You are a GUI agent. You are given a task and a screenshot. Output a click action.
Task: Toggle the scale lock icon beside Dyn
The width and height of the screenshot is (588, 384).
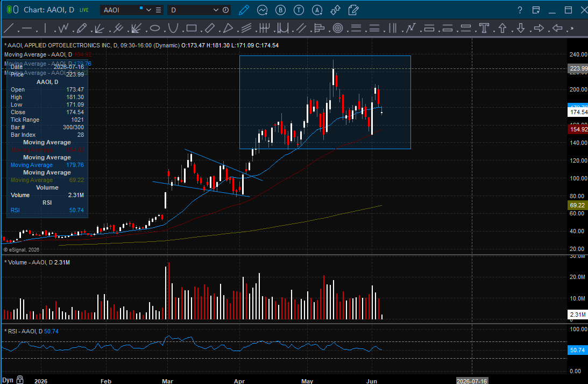click(20, 380)
